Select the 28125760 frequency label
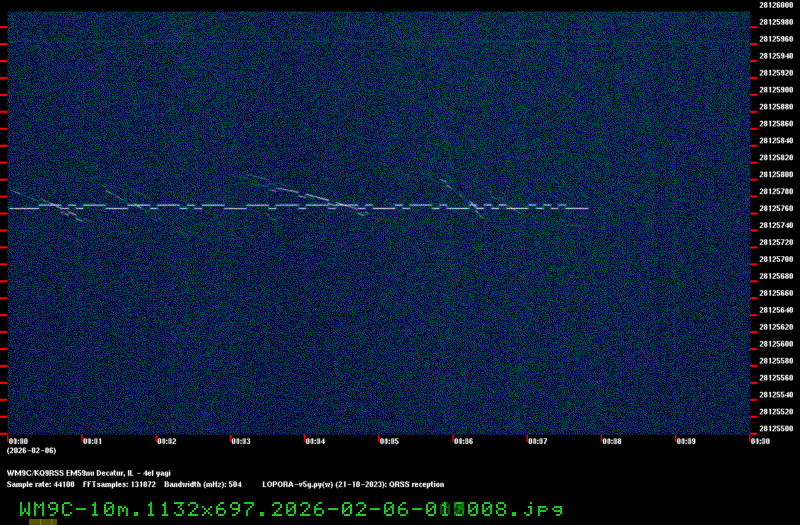 click(x=776, y=208)
